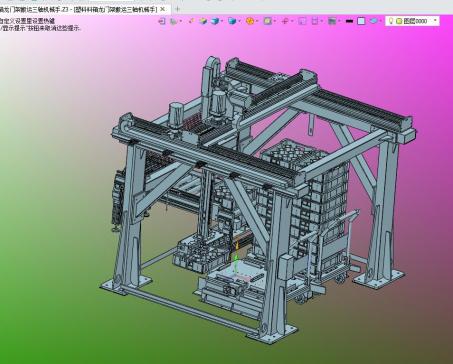Viewport: 453px width, 364px height.
Task: Open dropdown beside blue flat shape icon
Action: tap(380, 21)
